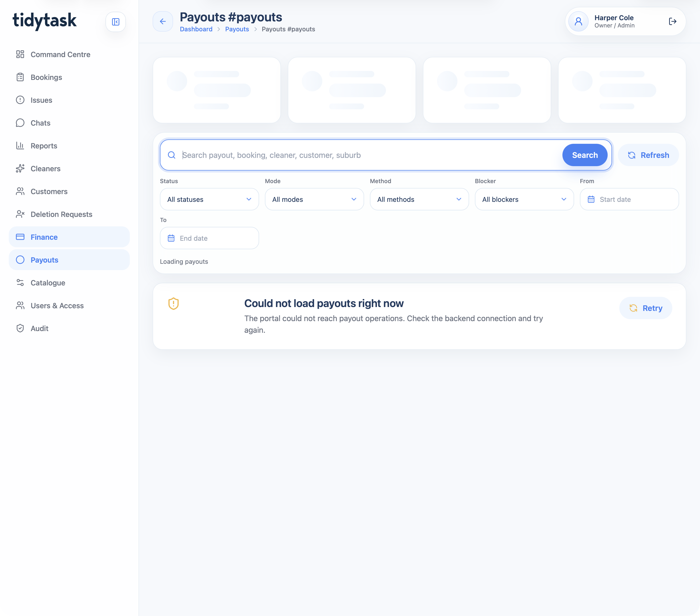Click the chevron arrow in Mode dropdown
The height and width of the screenshot is (616, 700).
(x=354, y=199)
